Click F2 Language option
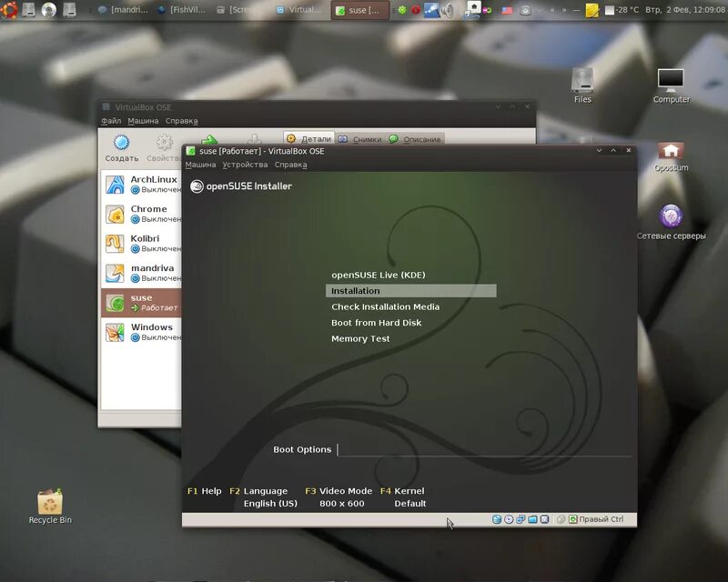Screen dimensions: 728x582 point(263,497)
